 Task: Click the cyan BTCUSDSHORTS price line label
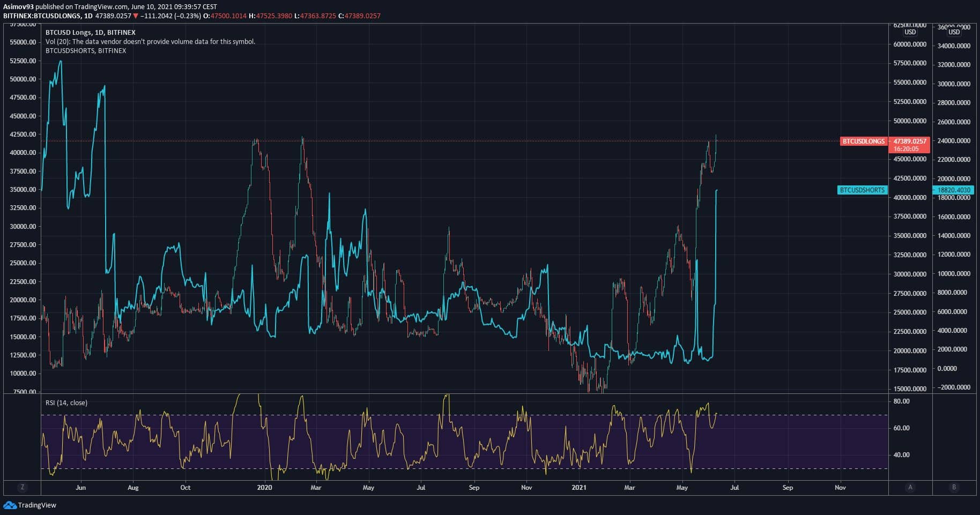coord(862,190)
